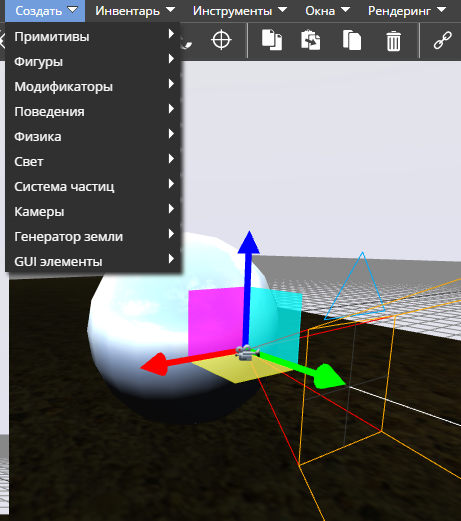Select the camera icon in viewport
The height and width of the screenshot is (521, 461).
[x=247, y=353]
